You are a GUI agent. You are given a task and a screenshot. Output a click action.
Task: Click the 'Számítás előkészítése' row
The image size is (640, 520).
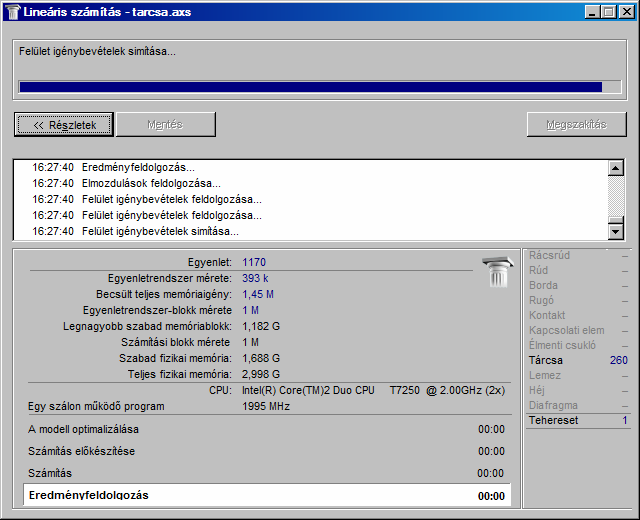pyautogui.click(x=267, y=451)
